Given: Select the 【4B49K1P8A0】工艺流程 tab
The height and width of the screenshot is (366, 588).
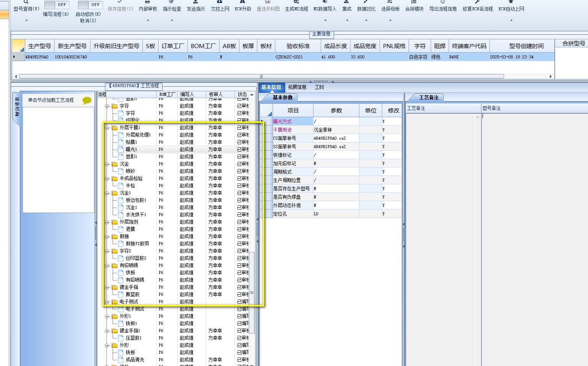Looking at the screenshot, I should click(x=134, y=86).
